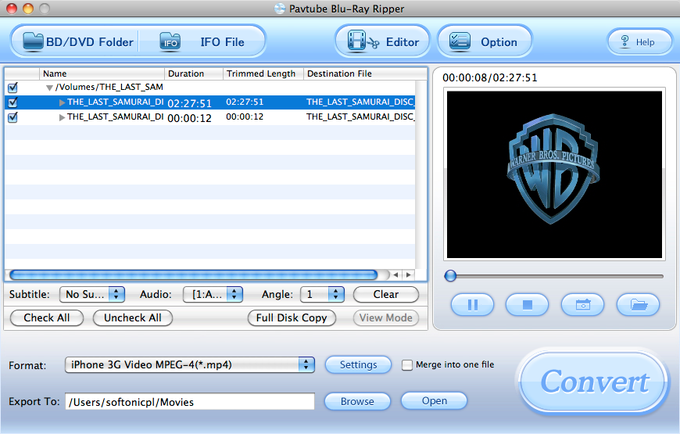
Task: Collapse the /Volumes/THE_LAST_SAM tree node
Action: 49,88
